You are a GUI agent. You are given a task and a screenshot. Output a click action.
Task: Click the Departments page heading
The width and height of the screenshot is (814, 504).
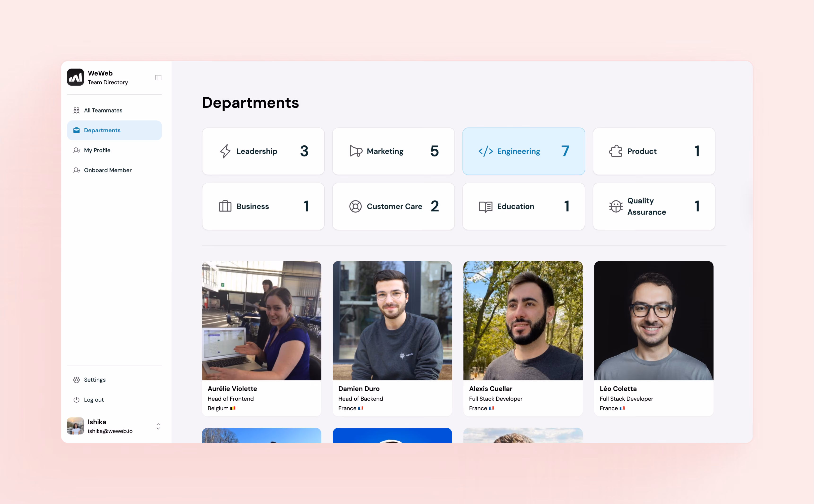250,103
